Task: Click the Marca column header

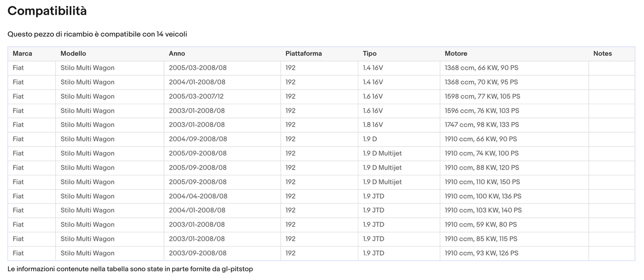Action: point(22,53)
